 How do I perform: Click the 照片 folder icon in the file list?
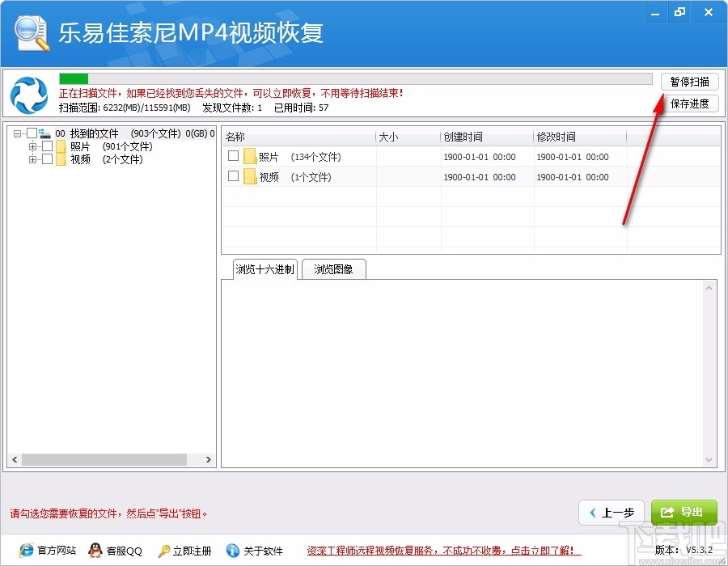(x=250, y=156)
